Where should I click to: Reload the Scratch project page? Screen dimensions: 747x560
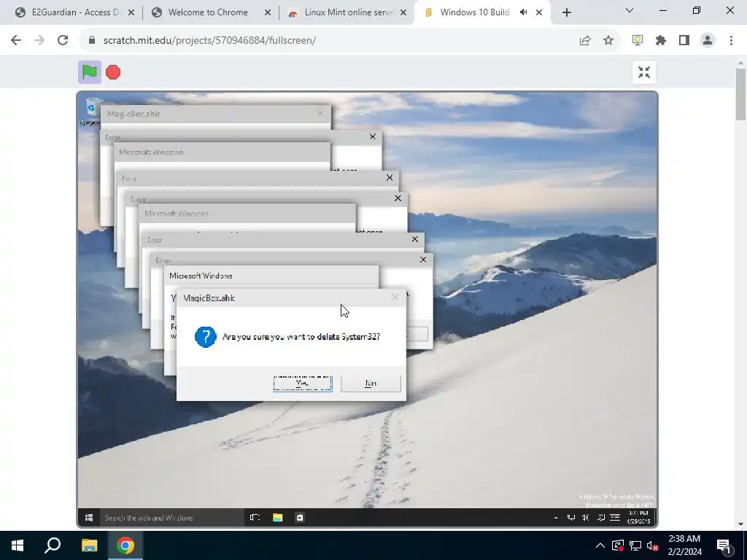click(x=63, y=41)
